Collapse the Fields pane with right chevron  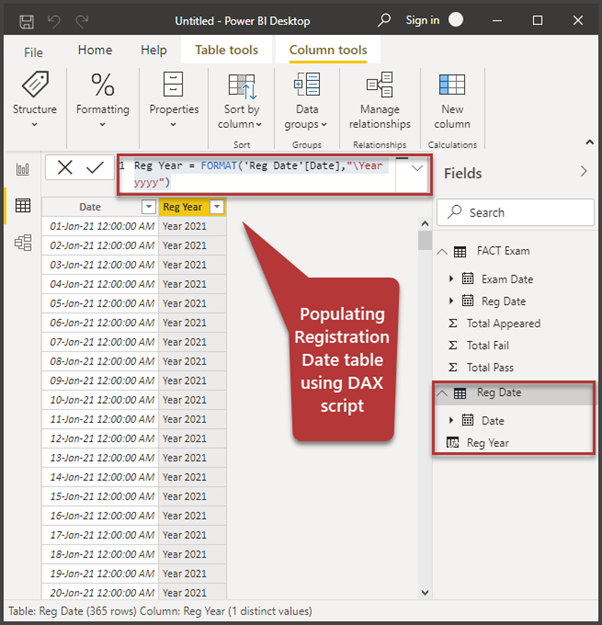pyautogui.click(x=584, y=171)
